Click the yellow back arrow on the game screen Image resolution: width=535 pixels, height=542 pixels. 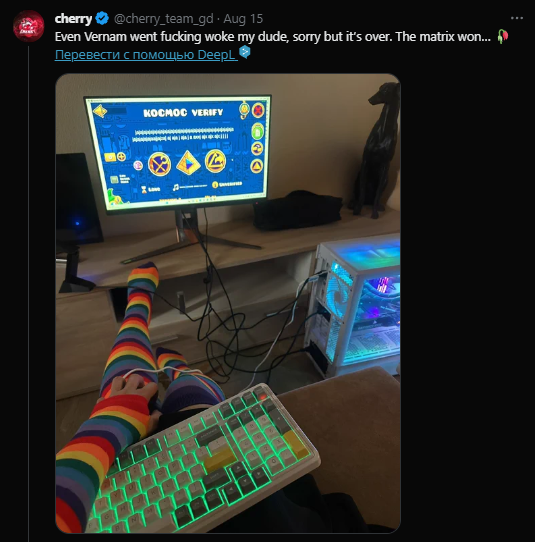(100, 111)
